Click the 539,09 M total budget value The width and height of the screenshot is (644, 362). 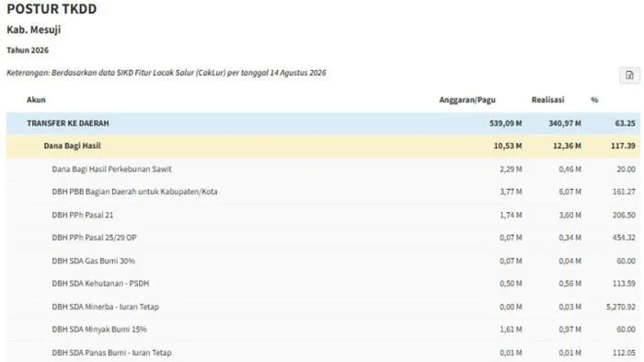pos(506,123)
